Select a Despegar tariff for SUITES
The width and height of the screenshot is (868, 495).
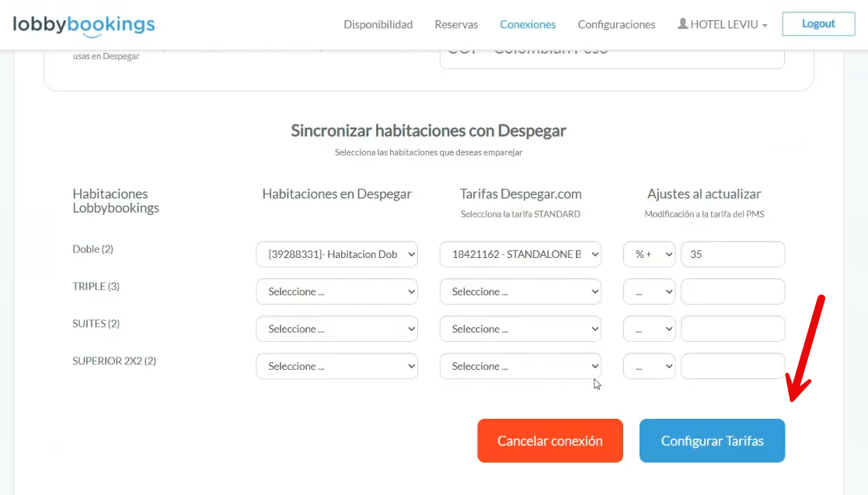pyautogui.click(x=521, y=329)
